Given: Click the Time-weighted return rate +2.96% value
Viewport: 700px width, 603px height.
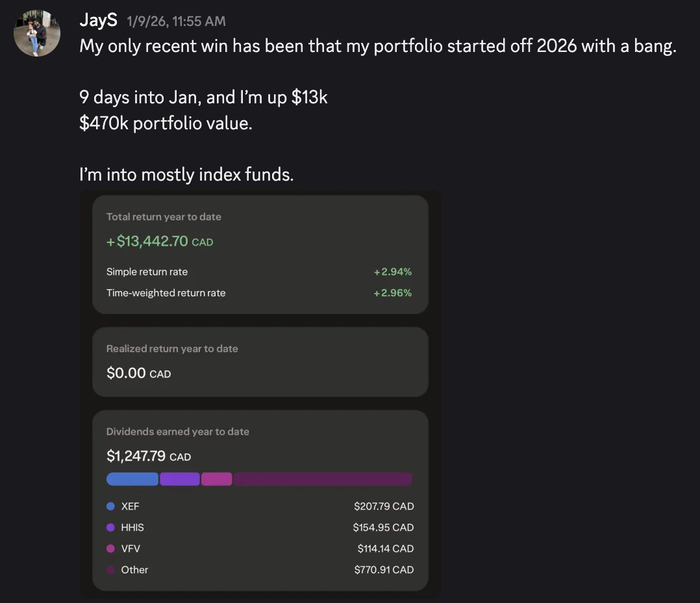Looking at the screenshot, I should pos(393,293).
